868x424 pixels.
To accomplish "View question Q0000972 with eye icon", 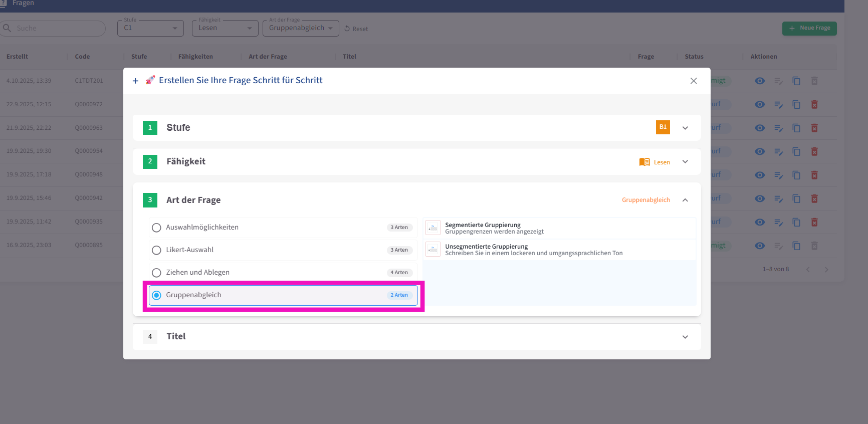I will click(x=760, y=104).
